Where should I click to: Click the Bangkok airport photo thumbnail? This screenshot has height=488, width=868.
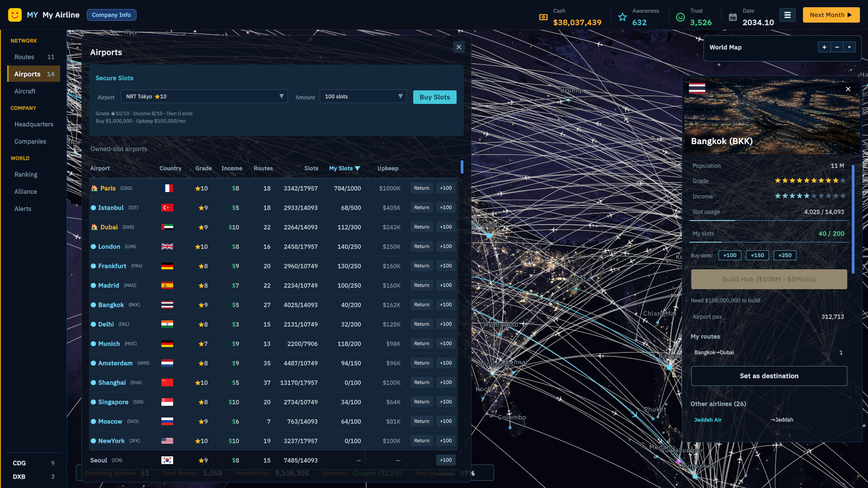click(772, 117)
